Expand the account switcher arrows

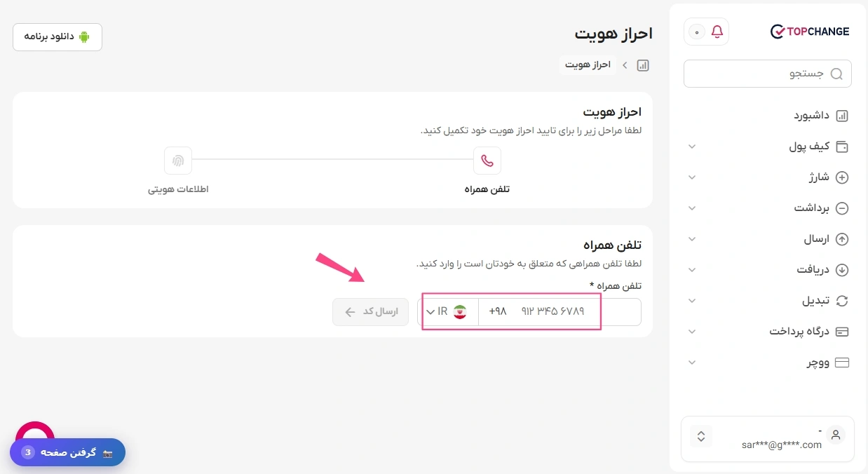tap(701, 435)
